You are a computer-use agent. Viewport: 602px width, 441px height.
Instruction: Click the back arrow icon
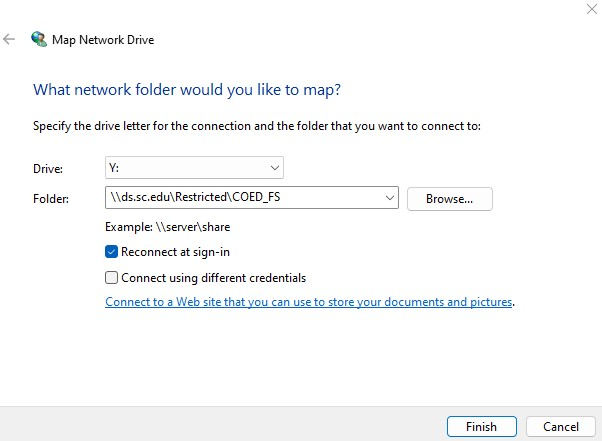coord(9,40)
